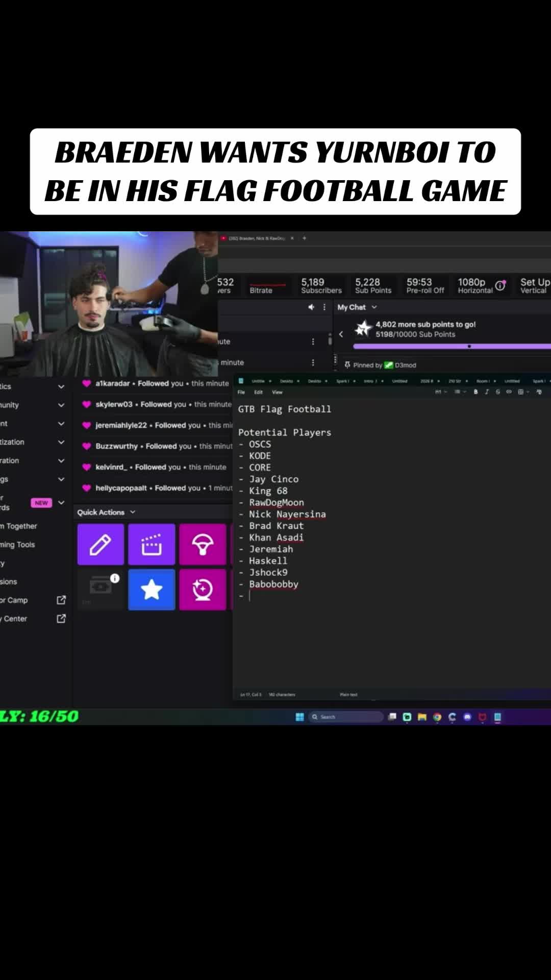551x980 pixels.
Task: Click the clapperboard Clip That quick action
Action: (x=152, y=544)
